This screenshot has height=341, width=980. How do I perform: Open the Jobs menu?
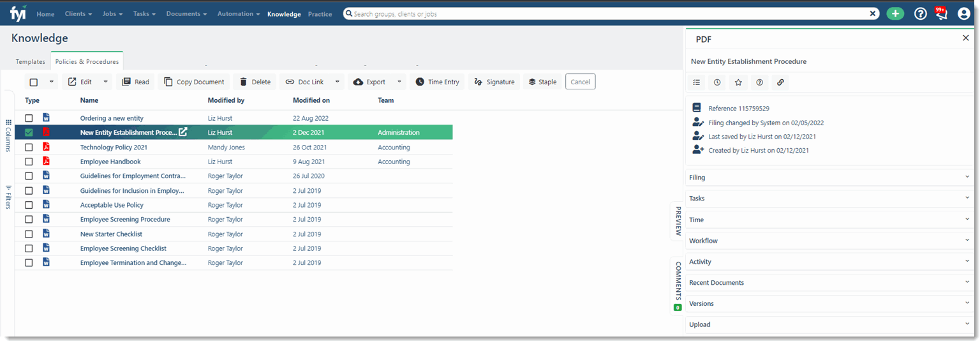[114, 13]
